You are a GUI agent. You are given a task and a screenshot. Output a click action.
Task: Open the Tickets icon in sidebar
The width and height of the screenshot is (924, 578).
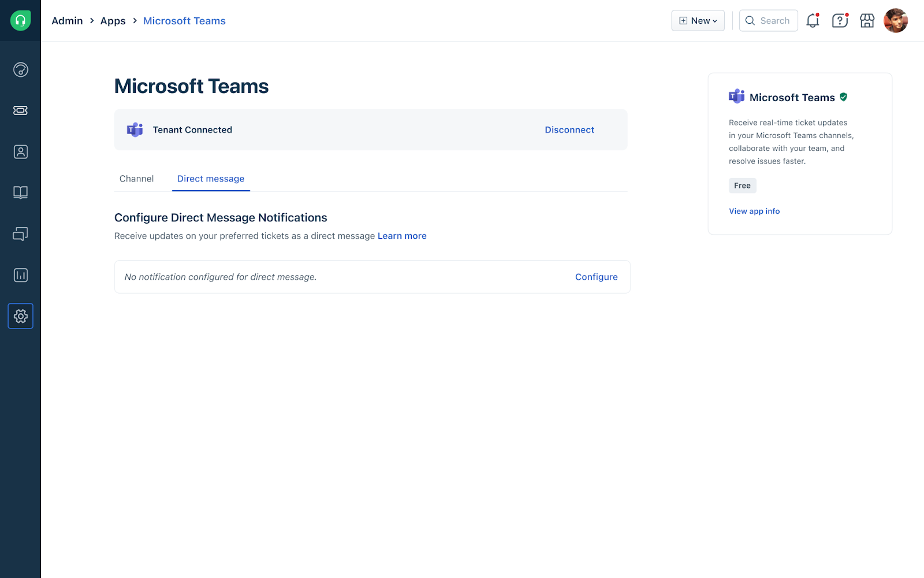point(20,110)
